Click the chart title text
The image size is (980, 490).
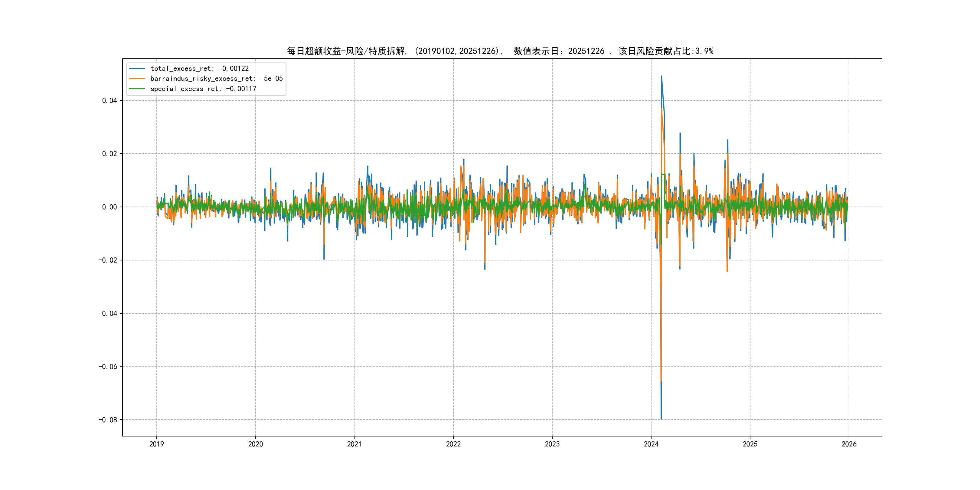[500, 51]
